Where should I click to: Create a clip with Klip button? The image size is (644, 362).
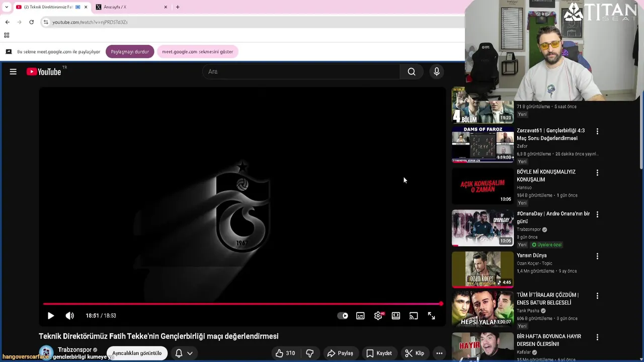click(x=415, y=353)
